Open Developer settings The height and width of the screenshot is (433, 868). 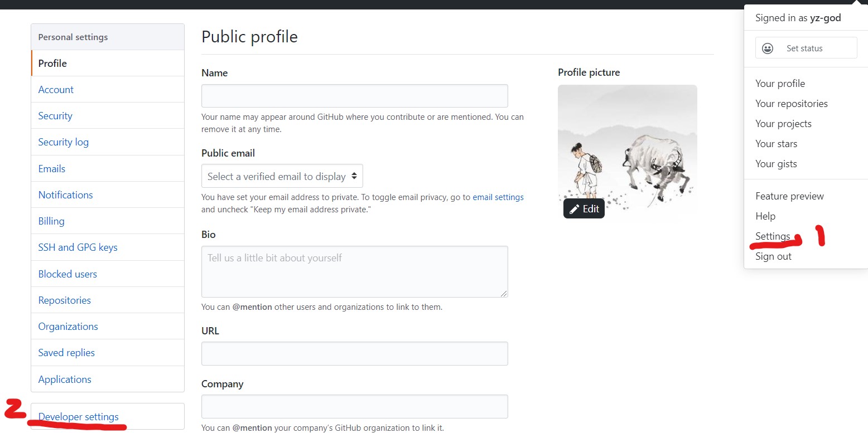pyautogui.click(x=79, y=417)
